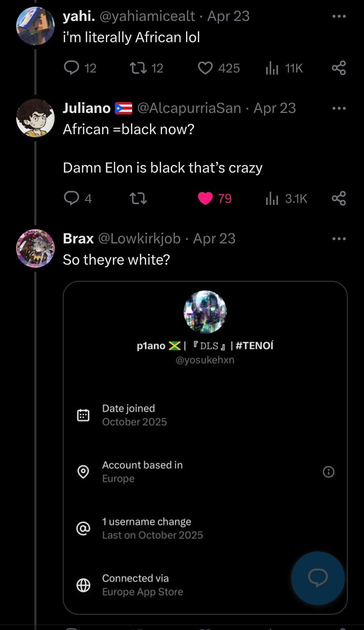Screen dimensions: 364x630
Task: Repost yahi.'s tweet
Action: point(138,68)
